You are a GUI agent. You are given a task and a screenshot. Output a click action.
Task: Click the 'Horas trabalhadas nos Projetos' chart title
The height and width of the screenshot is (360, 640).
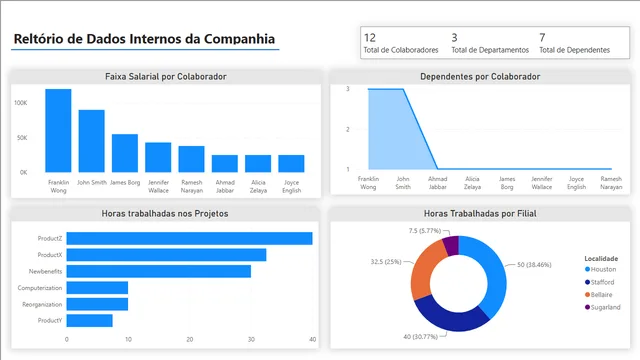point(165,213)
